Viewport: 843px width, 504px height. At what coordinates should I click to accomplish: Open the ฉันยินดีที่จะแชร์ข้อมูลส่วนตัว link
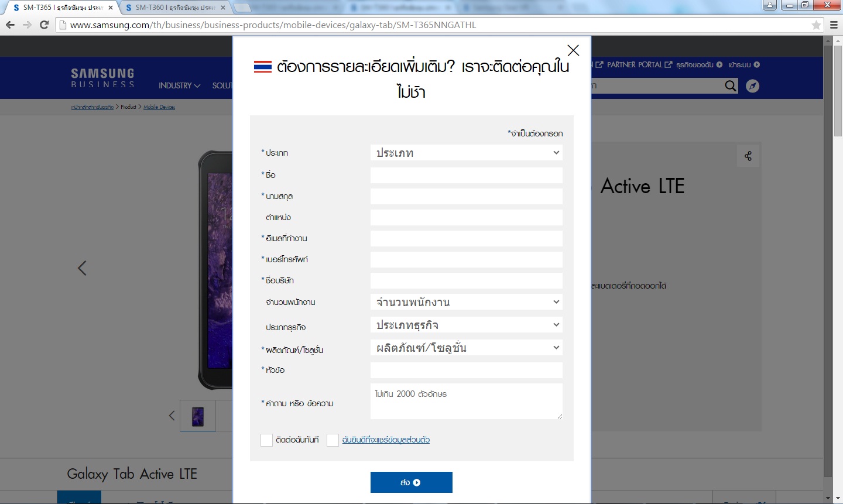(386, 440)
